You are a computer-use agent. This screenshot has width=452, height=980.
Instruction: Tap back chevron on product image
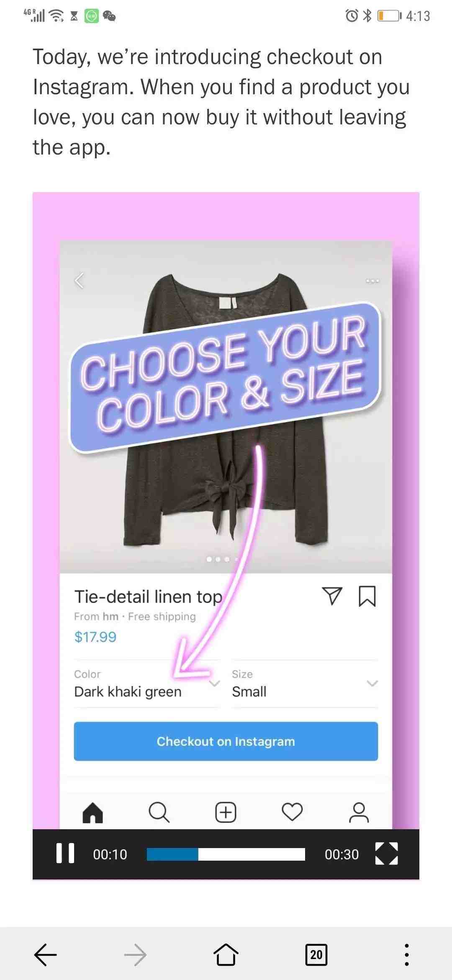tap(79, 280)
